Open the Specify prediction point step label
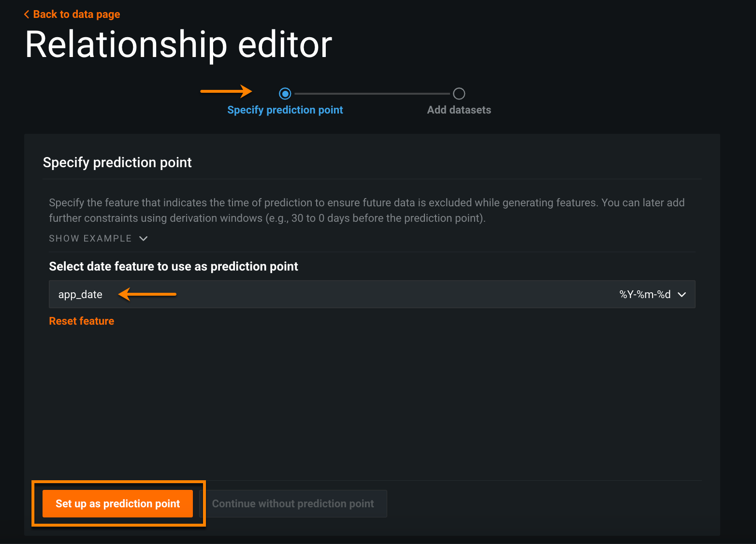Screen dimensions: 756x544 point(285,110)
